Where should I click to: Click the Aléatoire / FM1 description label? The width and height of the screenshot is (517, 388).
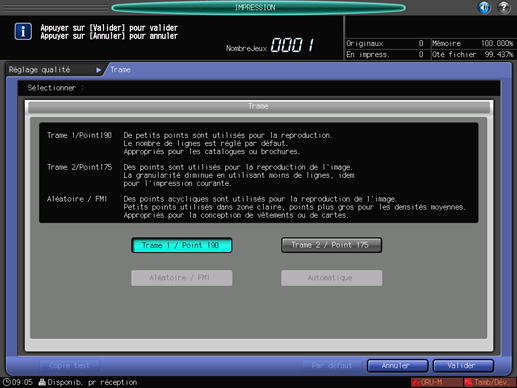point(77,199)
